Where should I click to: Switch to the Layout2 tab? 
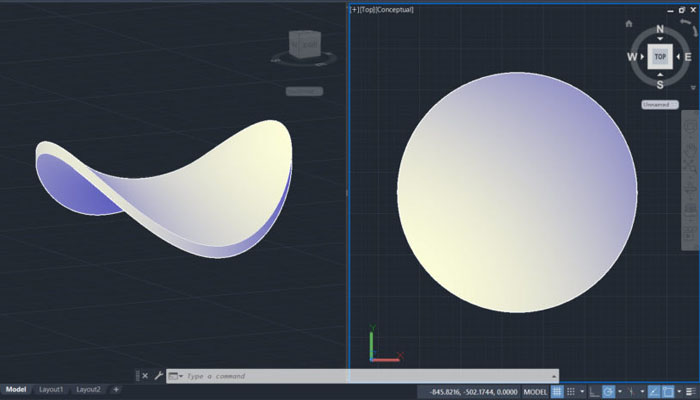[x=89, y=389]
